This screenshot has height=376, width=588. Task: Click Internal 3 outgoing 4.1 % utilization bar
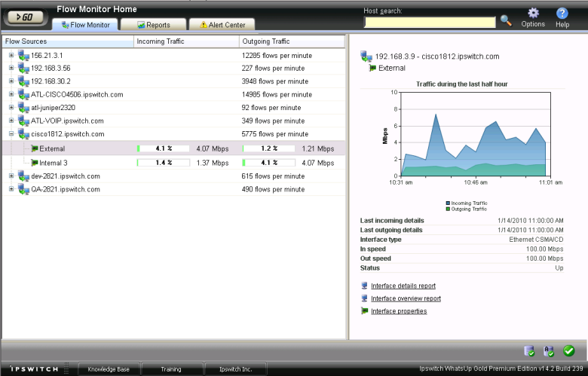click(268, 163)
